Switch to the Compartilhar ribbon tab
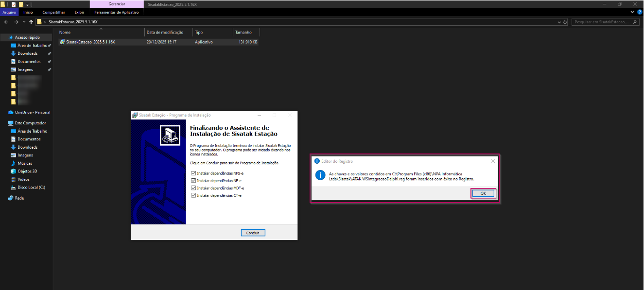This screenshot has width=644, height=290. pos(53,12)
